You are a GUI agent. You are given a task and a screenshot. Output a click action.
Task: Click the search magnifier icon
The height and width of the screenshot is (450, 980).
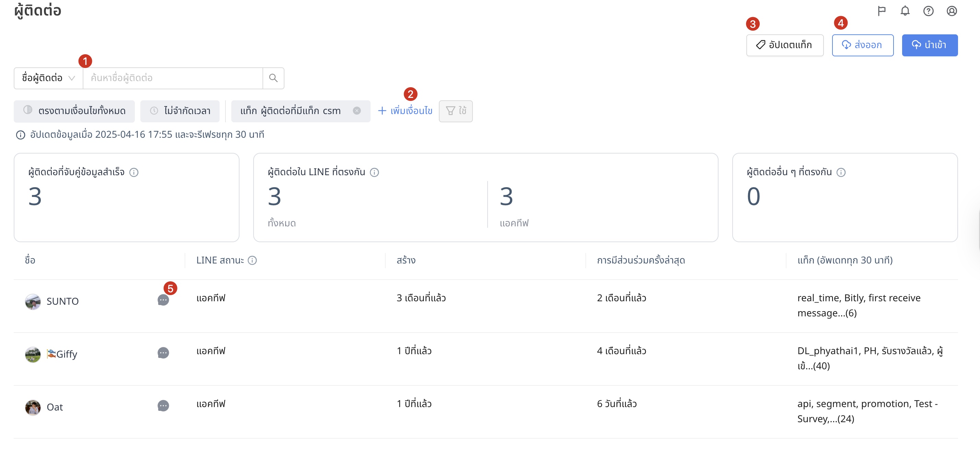click(x=273, y=78)
